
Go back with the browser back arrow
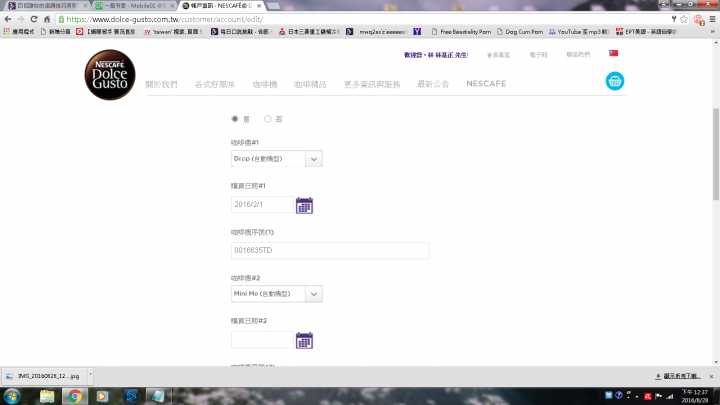pyautogui.click(x=8, y=19)
